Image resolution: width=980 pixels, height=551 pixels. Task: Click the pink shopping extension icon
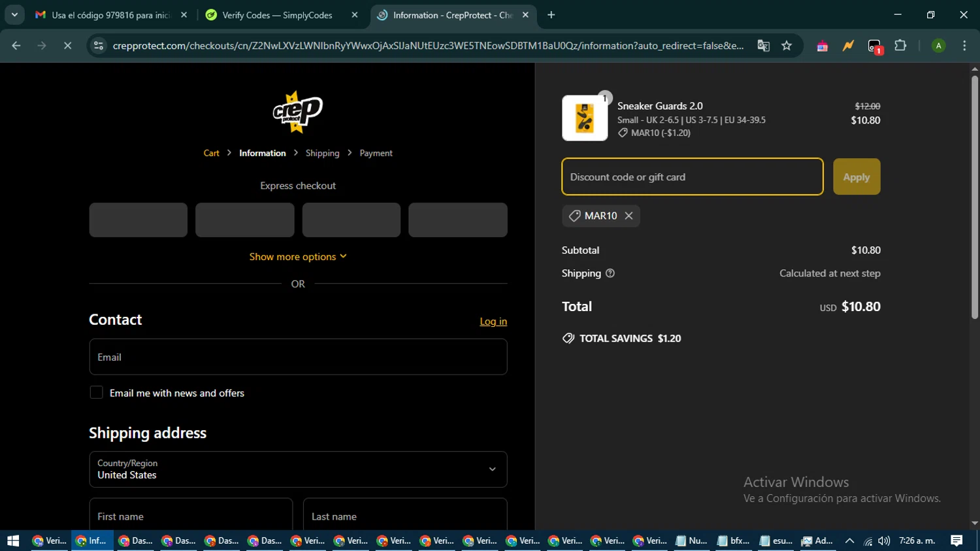click(x=822, y=46)
